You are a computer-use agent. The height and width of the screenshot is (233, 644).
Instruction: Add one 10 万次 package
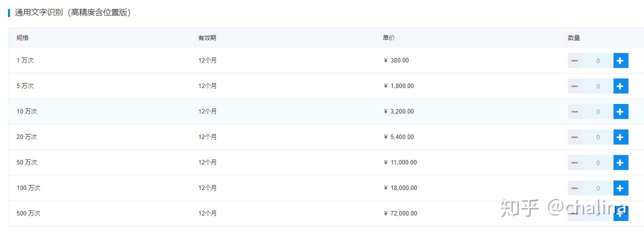point(620,111)
